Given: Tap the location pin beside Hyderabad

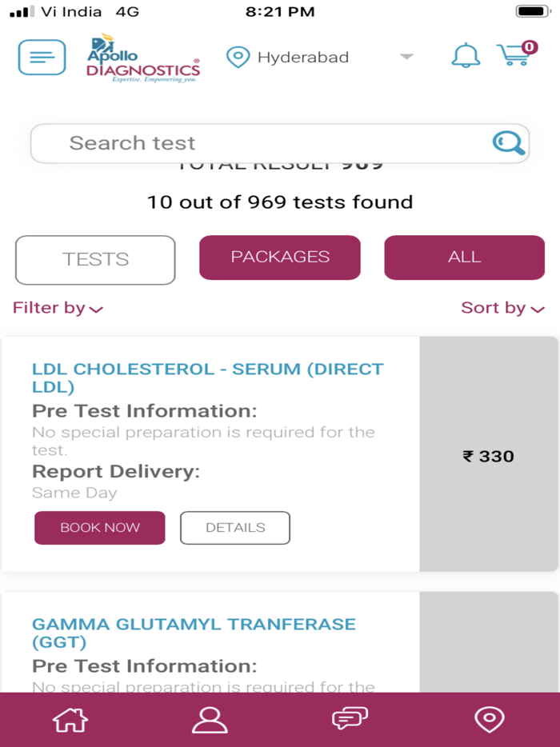Looking at the screenshot, I should [x=238, y=58].
